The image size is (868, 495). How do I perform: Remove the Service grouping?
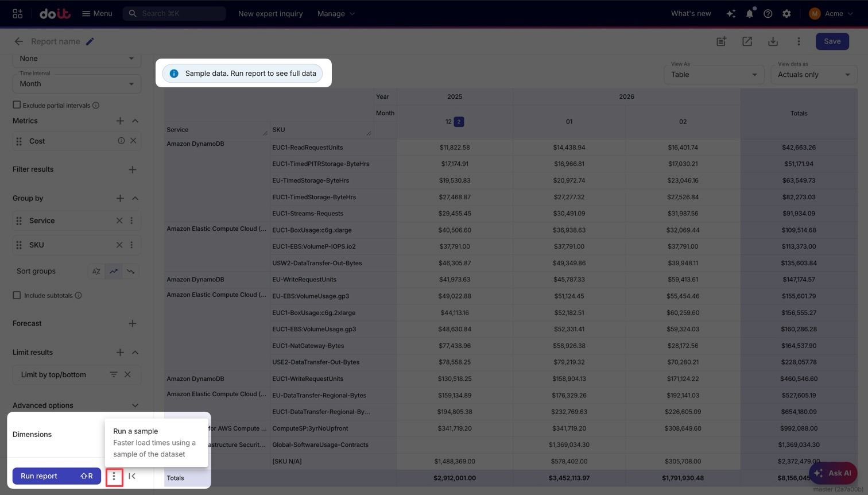click(x=119, y=221)
